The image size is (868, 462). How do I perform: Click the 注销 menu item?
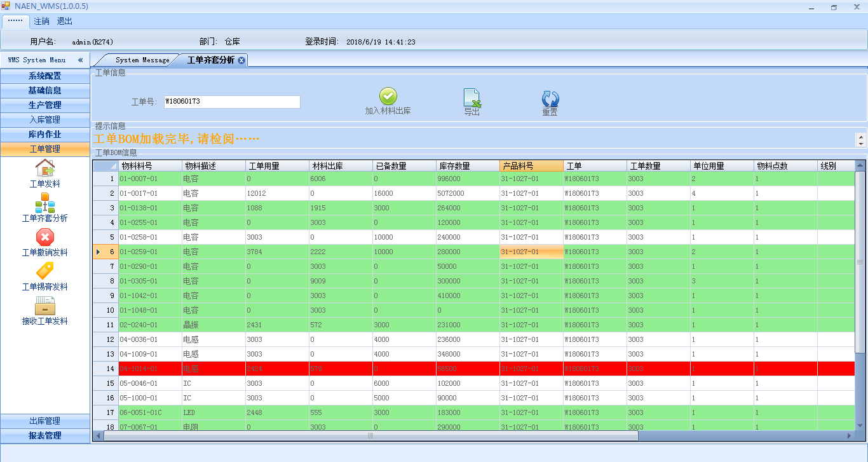click(x=41, y=21)
